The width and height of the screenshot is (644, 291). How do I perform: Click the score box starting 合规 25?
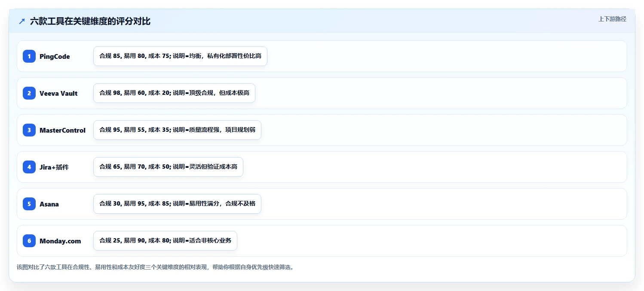(165, 241)
